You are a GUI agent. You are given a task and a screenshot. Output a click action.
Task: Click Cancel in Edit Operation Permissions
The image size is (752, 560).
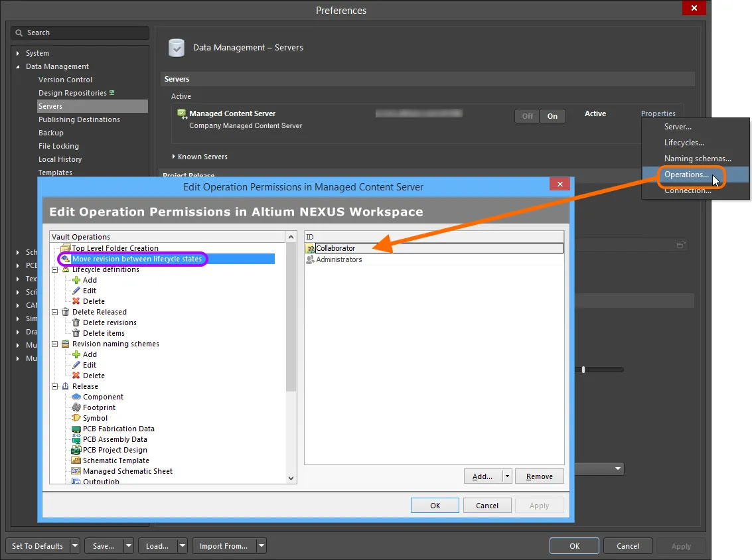pos(487,506)
